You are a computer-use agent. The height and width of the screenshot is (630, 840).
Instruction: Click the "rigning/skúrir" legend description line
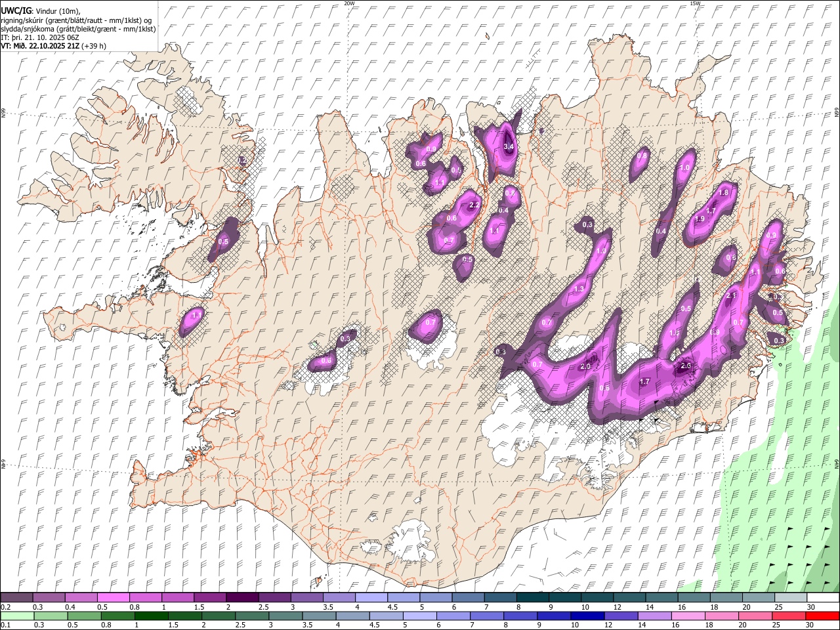point(77,20)
